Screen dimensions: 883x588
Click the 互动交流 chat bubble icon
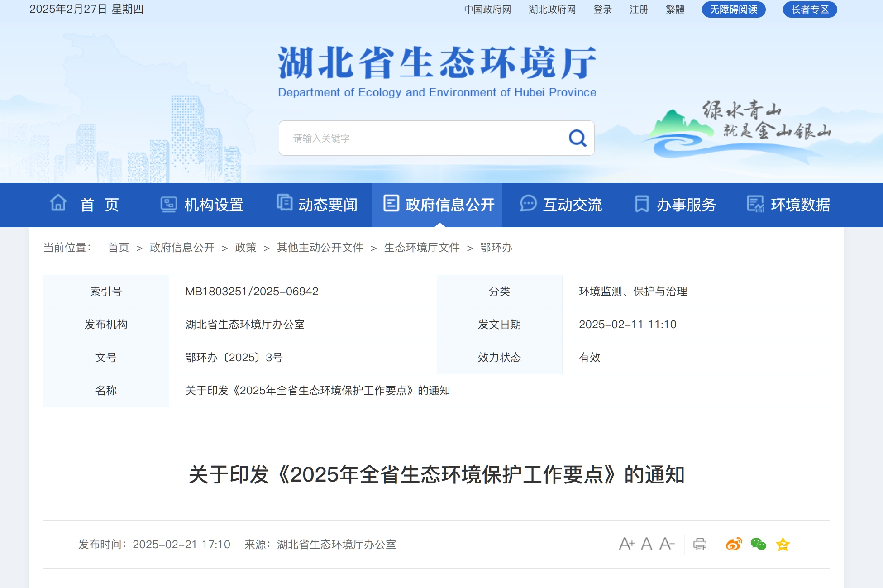point(528,203)
